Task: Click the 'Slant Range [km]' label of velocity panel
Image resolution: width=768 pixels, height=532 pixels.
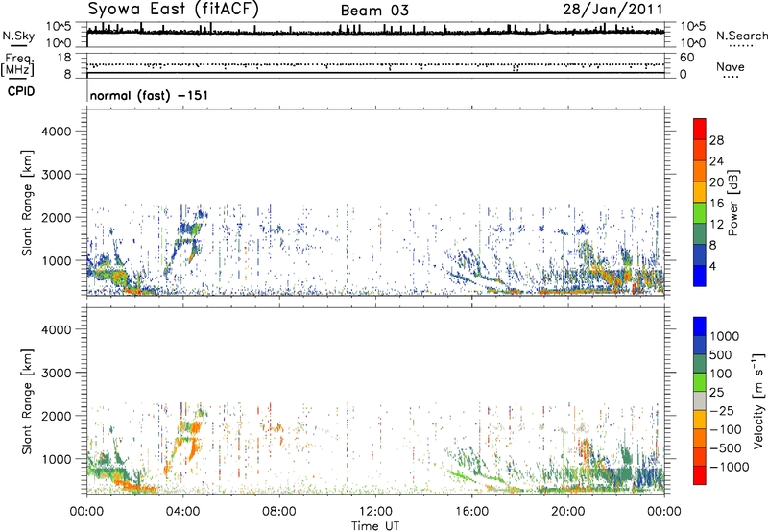Action: tap(27, 401)
